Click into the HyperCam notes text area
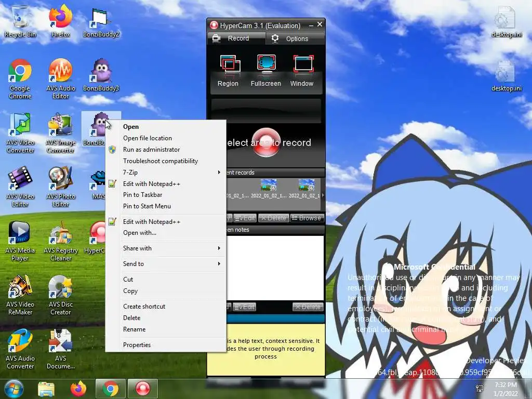Screen dimensions: 532x399 275,268
